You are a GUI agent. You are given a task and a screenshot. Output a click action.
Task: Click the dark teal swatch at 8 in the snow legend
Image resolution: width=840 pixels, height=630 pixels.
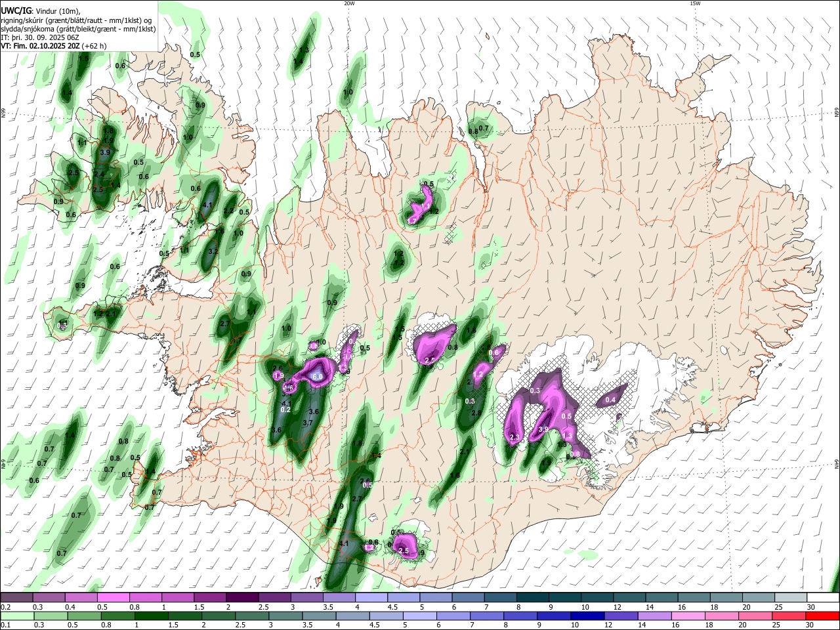tap(534, 598)
